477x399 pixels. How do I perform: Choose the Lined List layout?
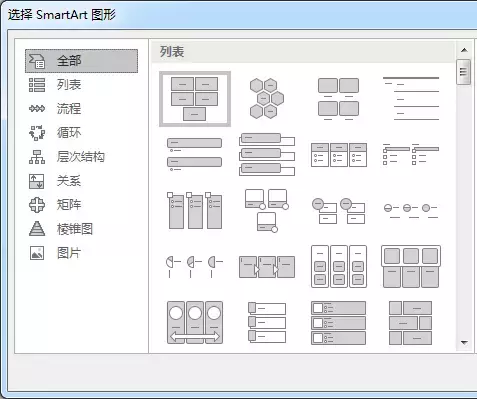pyautogui.click(x=411, y=99)
